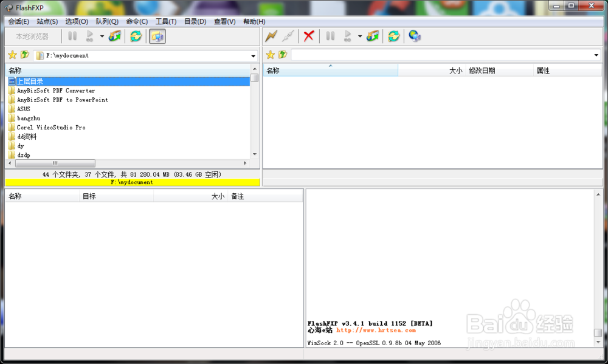Click the local list vertical scrollbar down arrow
The width and height of the screenshot is (608, 364).
[255, 154]
